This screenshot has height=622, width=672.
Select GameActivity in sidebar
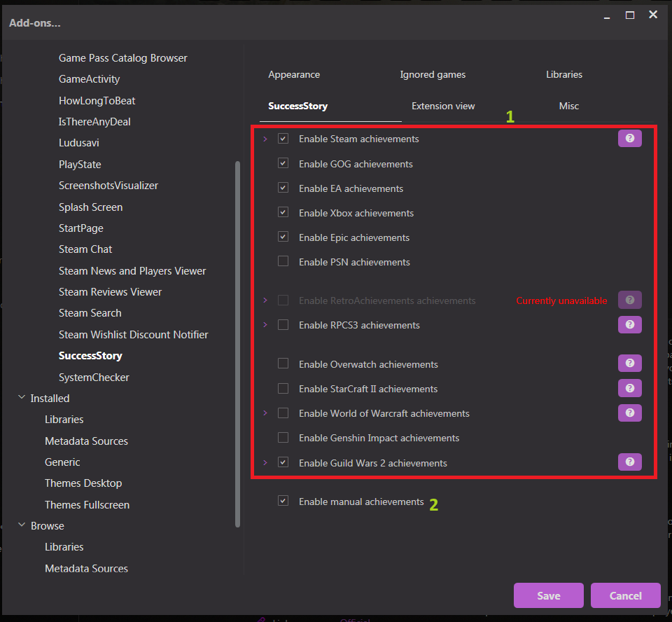click(89, 79)
